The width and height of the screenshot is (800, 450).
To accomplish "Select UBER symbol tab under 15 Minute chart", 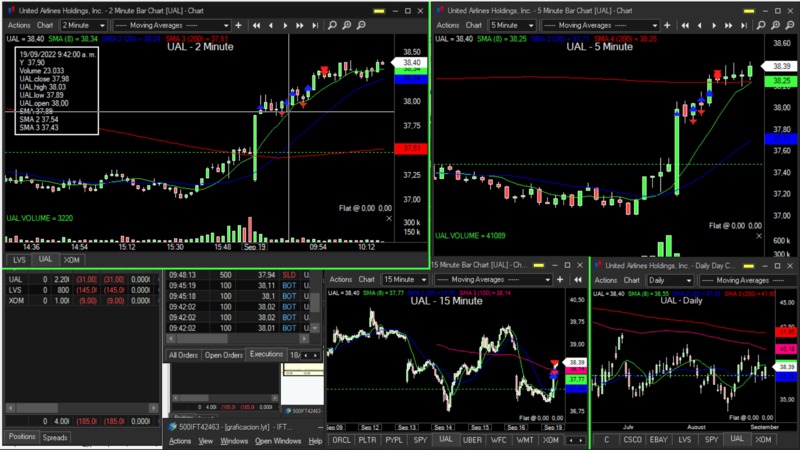I will pyautogui.click(x=472, y=440).
